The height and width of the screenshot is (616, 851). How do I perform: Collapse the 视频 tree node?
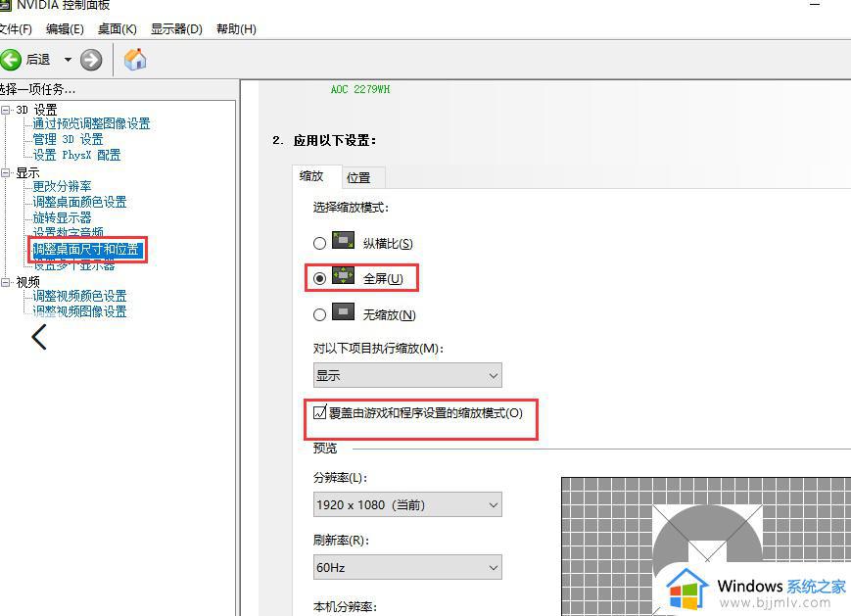[x=6, y=282]
